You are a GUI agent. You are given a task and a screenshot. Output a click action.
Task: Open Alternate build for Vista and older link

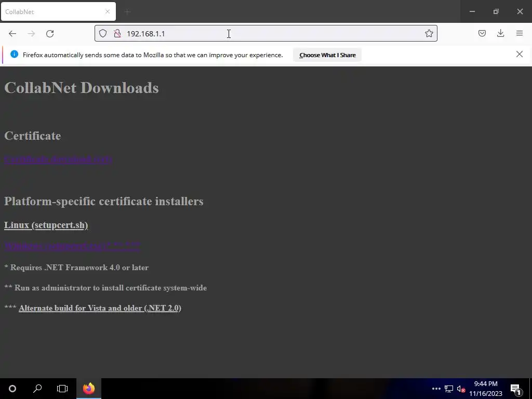tap(100, 308)
